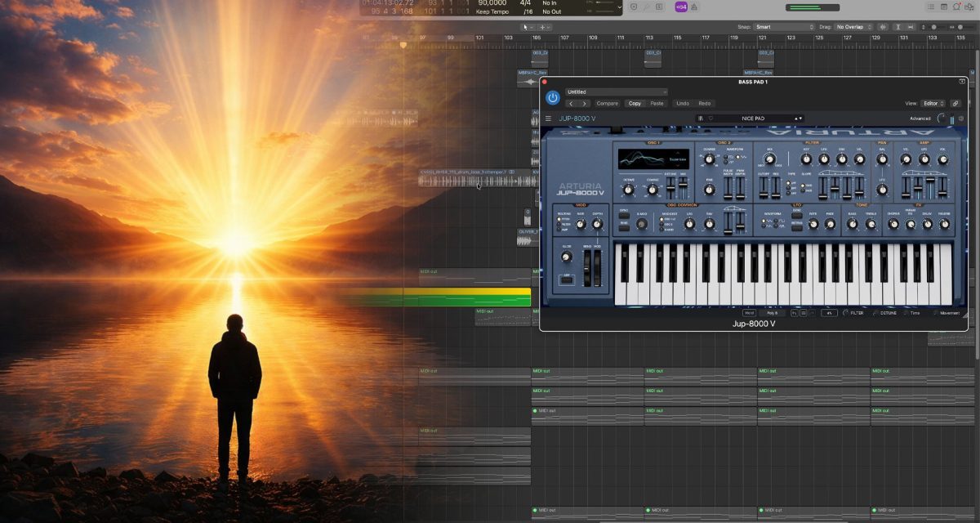Open the Advanced panel
980x523 pixels.
pos(920,118)
